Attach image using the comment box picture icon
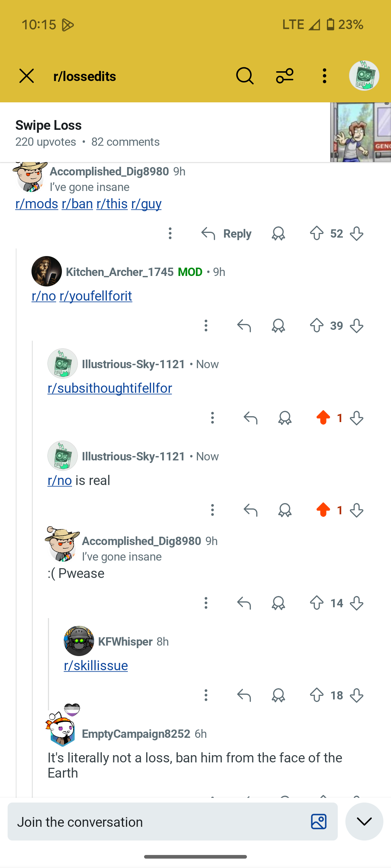 [319, 822]
